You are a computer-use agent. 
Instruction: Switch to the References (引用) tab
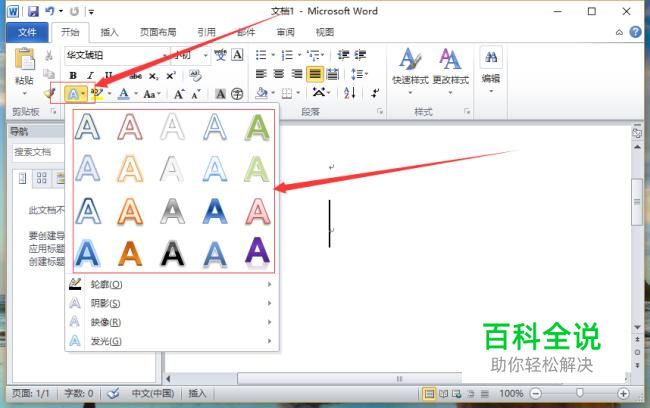point(206,32)
